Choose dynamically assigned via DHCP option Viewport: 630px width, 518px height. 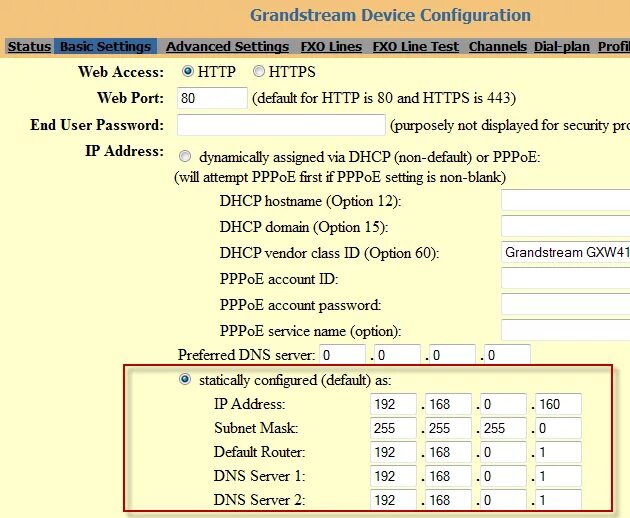185,156
